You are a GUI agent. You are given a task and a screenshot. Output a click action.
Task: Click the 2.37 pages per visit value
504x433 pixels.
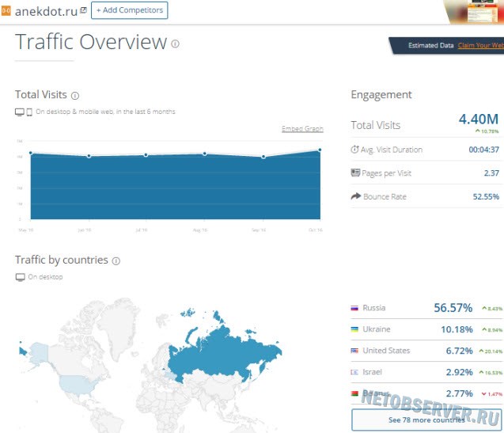point(491,173)
